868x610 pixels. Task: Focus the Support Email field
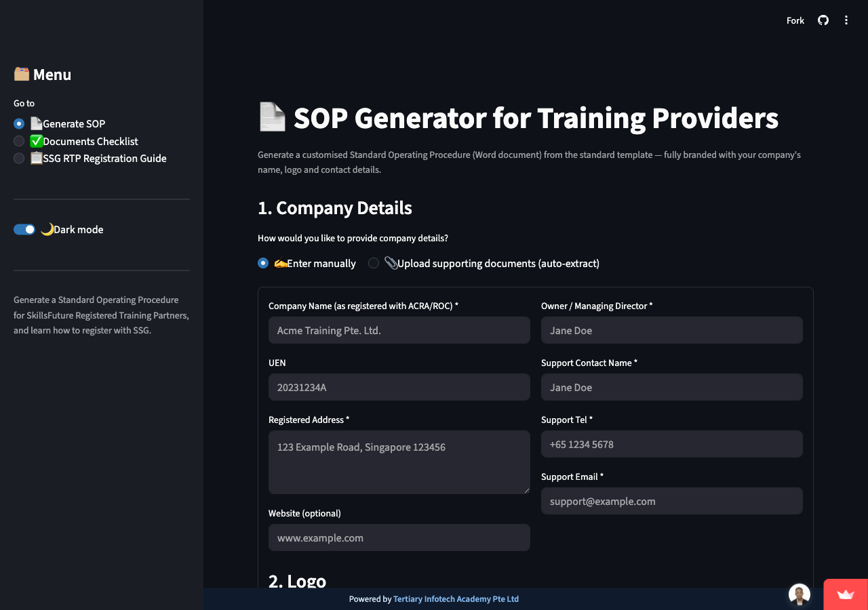coord(672,501)
